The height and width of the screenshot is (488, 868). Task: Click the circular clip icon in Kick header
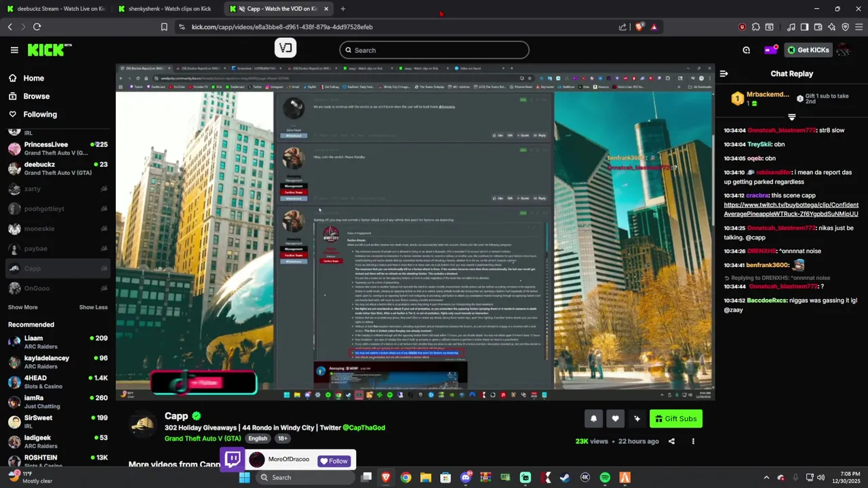(746, 49)
